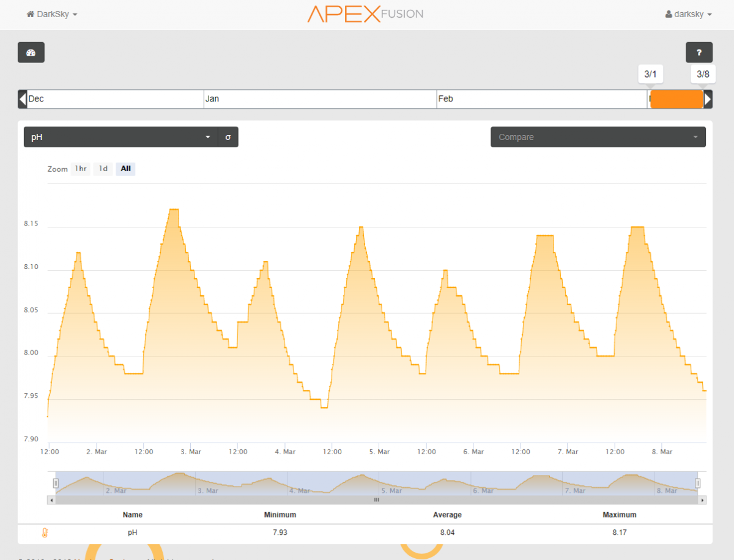Image resolution: width=734 pixels, height=560 pixels.
Task: Click the 8. Mar main x-axis label
Action: click(662, 452)
